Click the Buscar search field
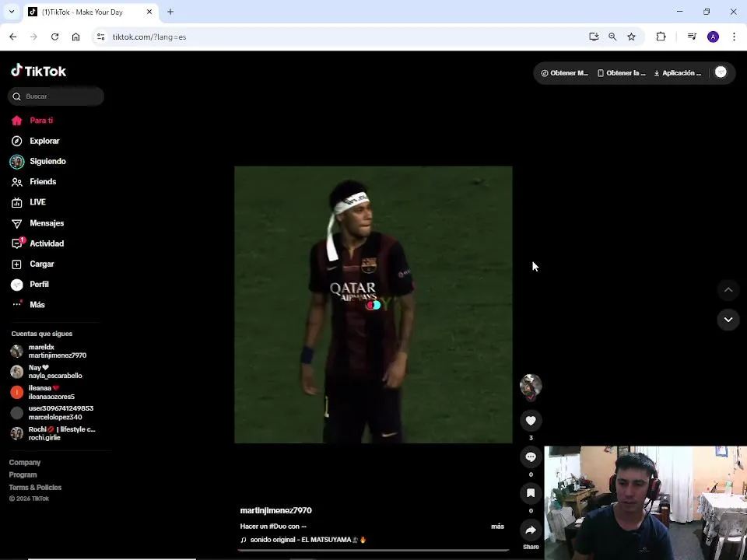747x560 pixels. point(56,96)
